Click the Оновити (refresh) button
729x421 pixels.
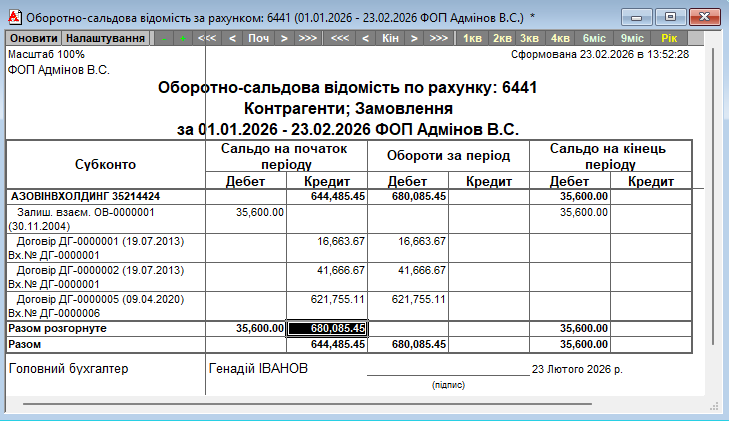(33, 38)
